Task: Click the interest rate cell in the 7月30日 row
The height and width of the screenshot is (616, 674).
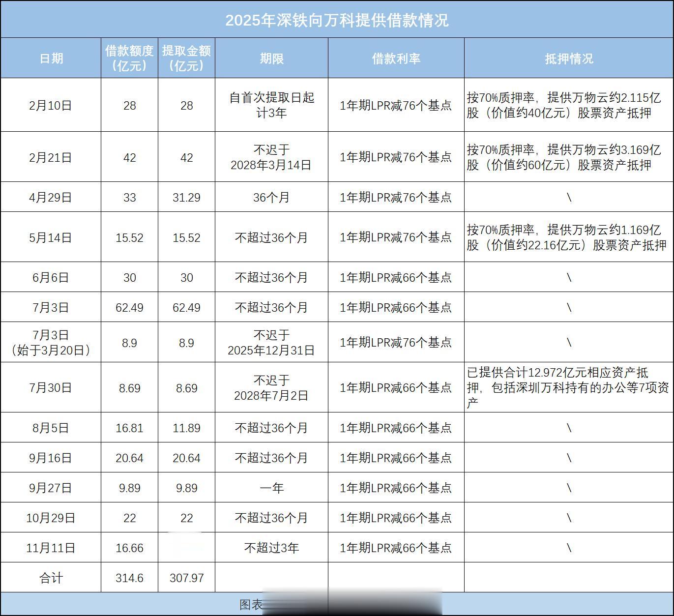Action: pyautogui.click(x=396, y=387)
